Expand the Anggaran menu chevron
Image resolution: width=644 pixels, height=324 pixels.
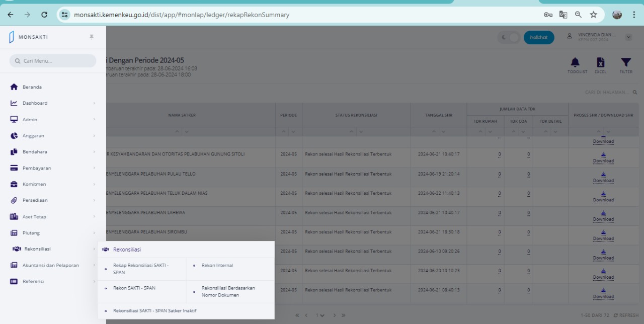pyautogui.click(x=94, y=136)
